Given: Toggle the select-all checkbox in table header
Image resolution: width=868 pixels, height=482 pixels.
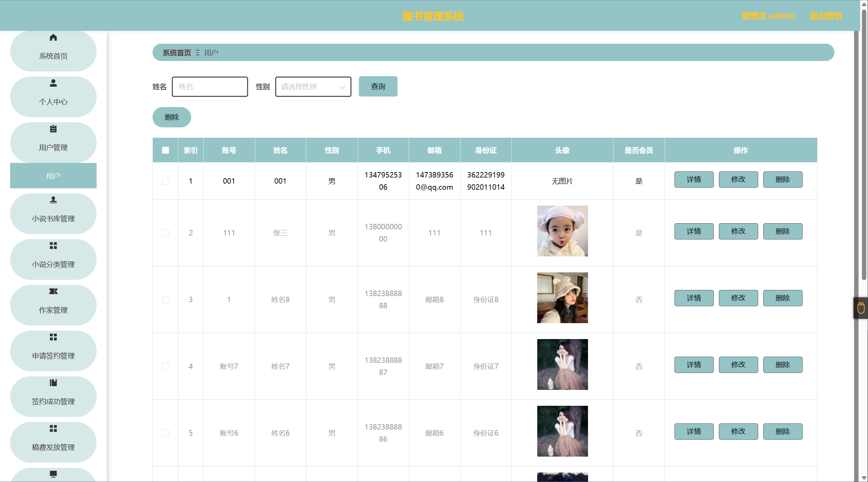Looking at the screenshot, I should pos(165,150).
